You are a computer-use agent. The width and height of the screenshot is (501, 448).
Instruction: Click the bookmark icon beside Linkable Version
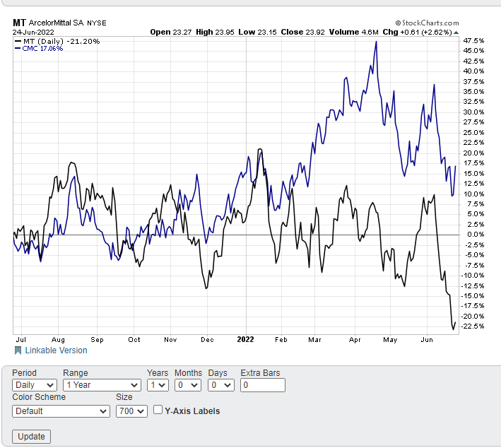pyautogui.click(x=18, y=350)
